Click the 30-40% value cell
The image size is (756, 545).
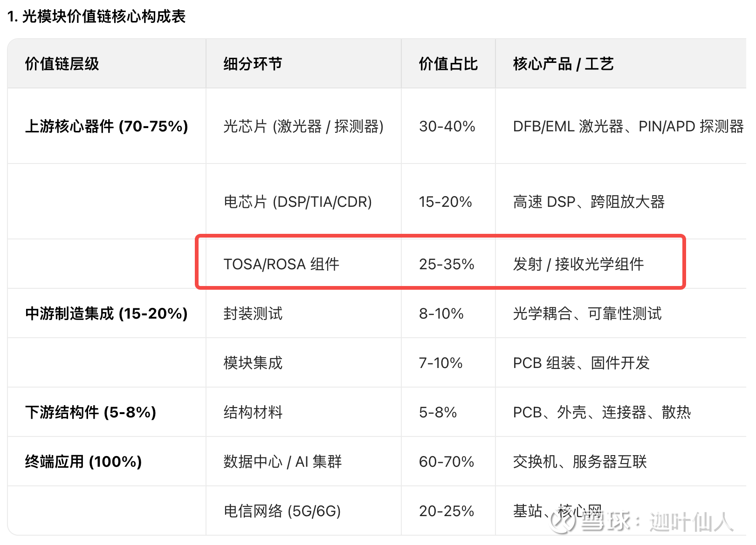click(447, 126)
